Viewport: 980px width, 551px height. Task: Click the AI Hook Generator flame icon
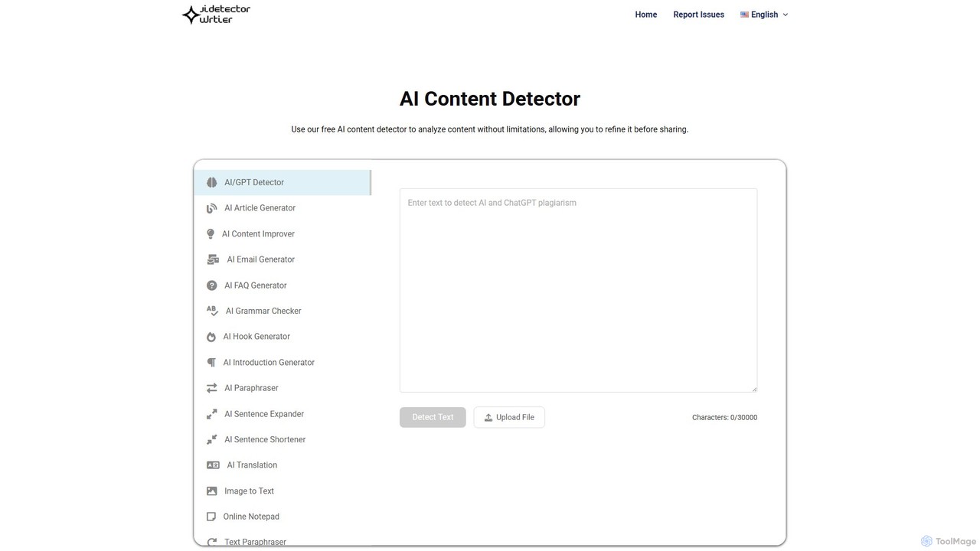point(211,337)
